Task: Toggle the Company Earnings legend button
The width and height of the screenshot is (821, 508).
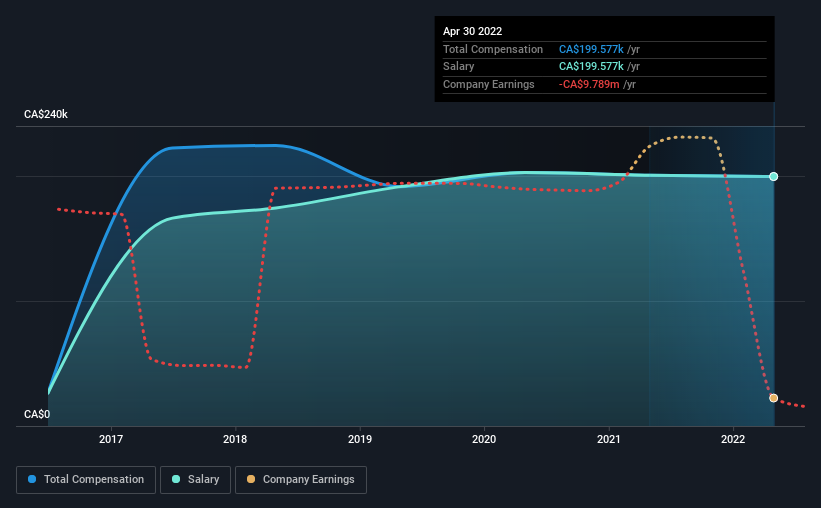Action: 301,480
